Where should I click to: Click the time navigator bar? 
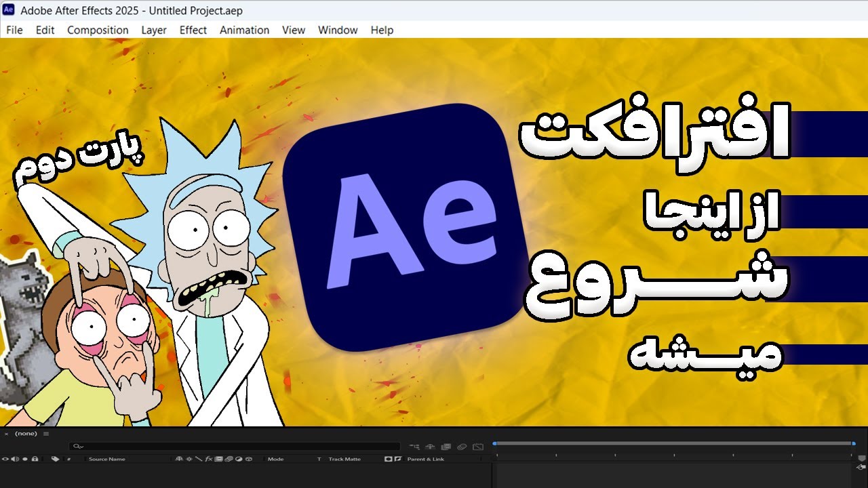pyautogui.click(x=674, y=443)
